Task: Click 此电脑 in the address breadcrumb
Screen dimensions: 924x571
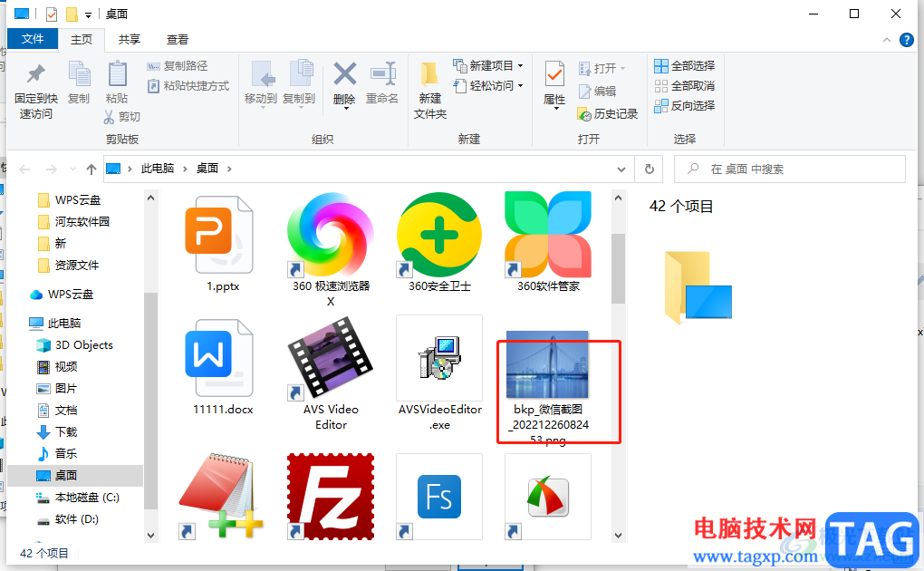Action: [x=158, y=169]
